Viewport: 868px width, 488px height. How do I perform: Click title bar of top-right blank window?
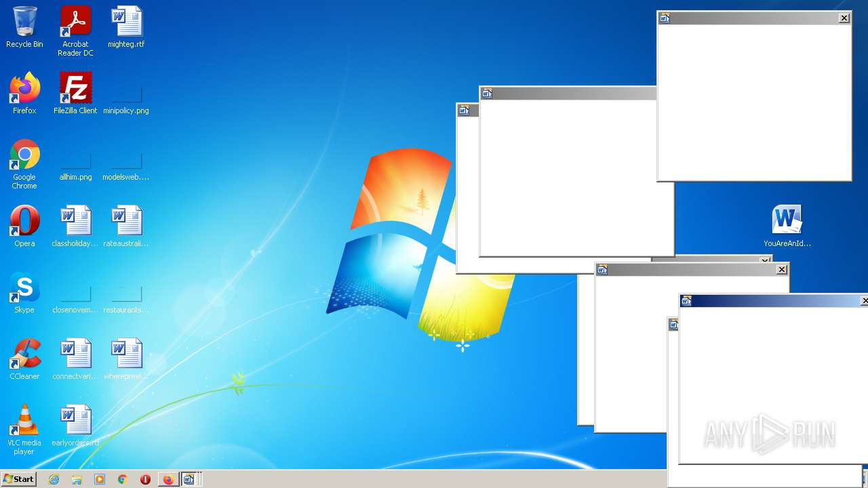coord(754,18)
